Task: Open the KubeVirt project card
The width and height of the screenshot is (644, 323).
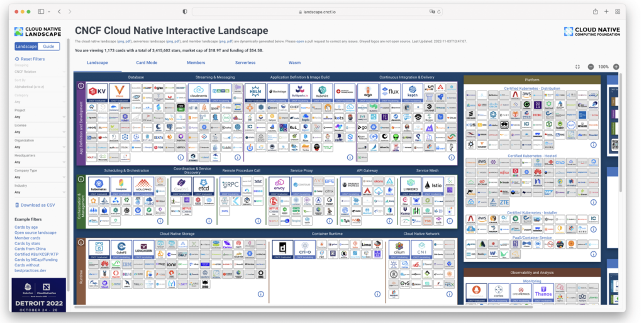Action: (x=322, y=93)
